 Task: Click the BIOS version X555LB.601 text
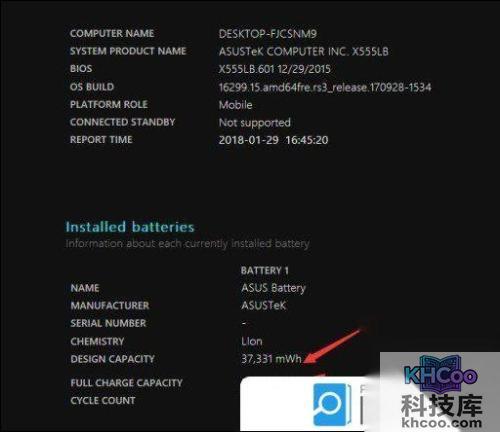coord(246,69)
